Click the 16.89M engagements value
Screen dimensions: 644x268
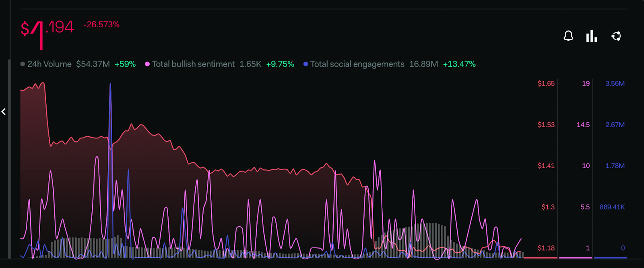click(x=423, y=64)
